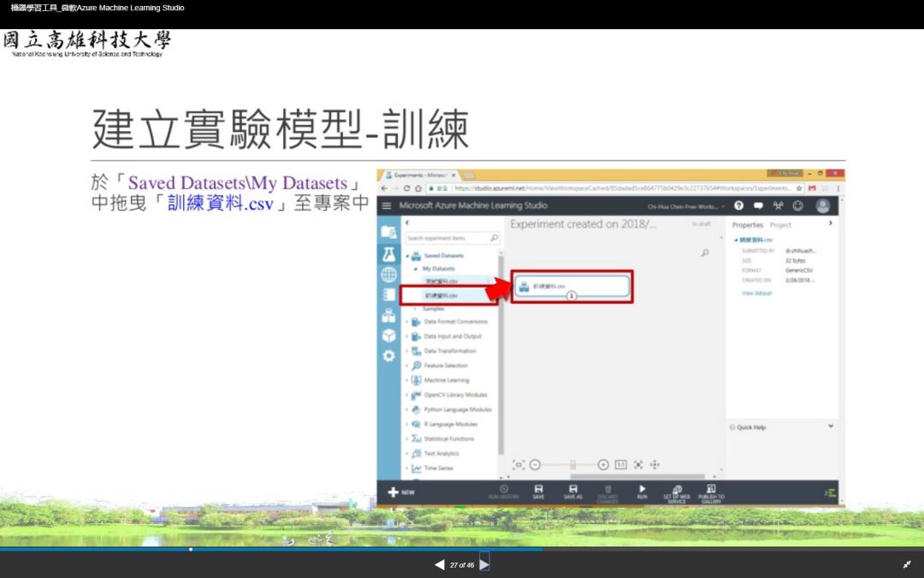This screenshot has height=578, width=924.
Task: Click the experiment title text
Action: click(x=583, y=224)
